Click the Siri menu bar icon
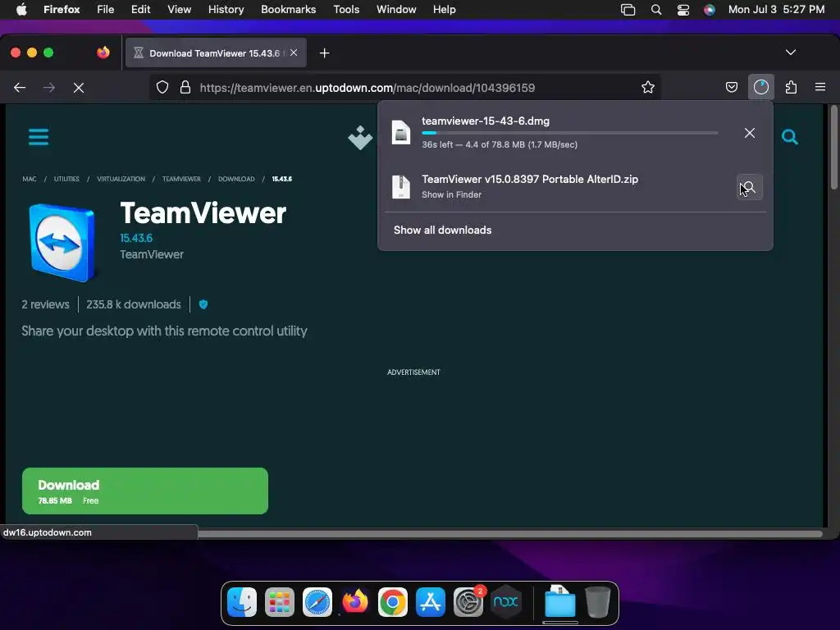The height and width of the screenshot is (630, 840). tap(710, 10)
